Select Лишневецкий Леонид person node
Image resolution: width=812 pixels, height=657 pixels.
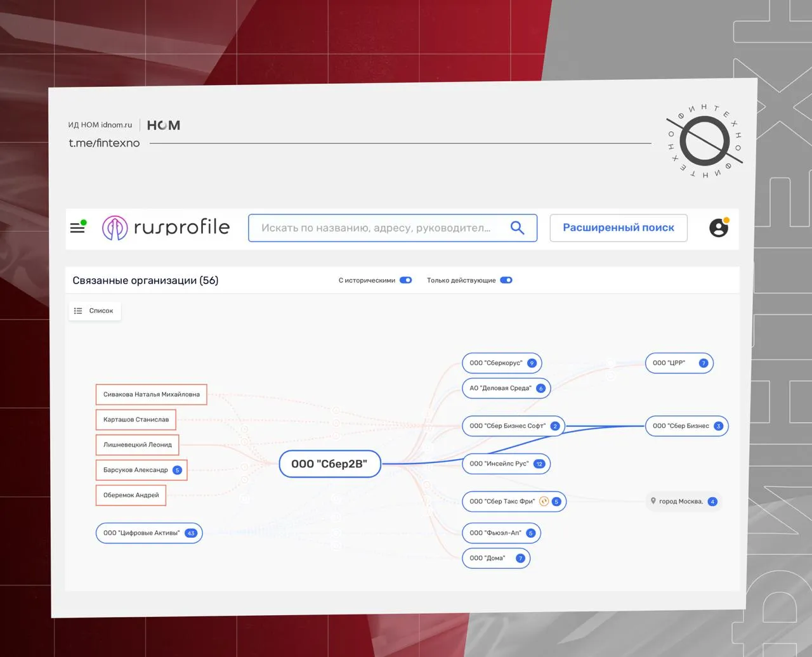tap(138, 445)
